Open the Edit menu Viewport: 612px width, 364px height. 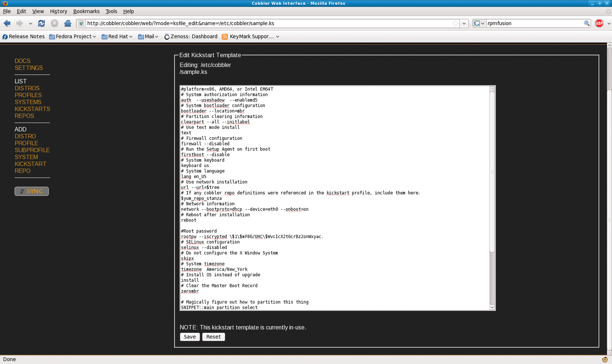coord(21,11)
